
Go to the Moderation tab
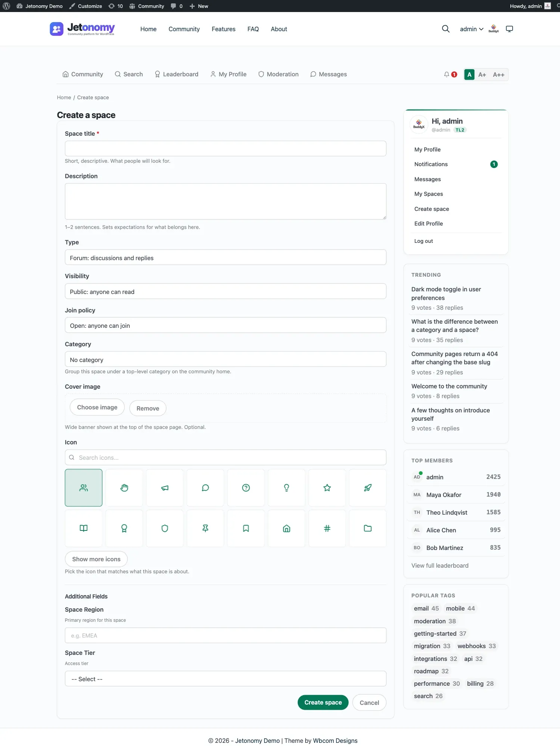tap(278, 74)
